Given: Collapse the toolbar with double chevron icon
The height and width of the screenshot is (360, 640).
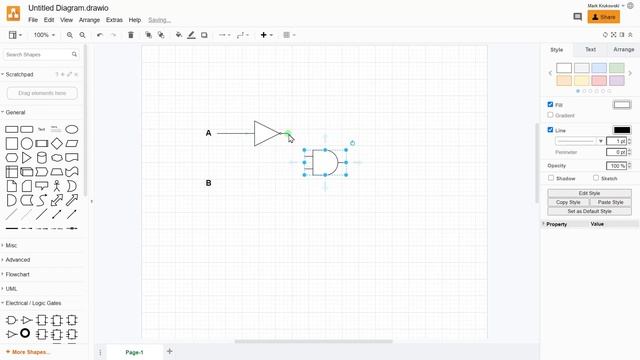Looking at the screenshot, I should click(x=631, y=35).
